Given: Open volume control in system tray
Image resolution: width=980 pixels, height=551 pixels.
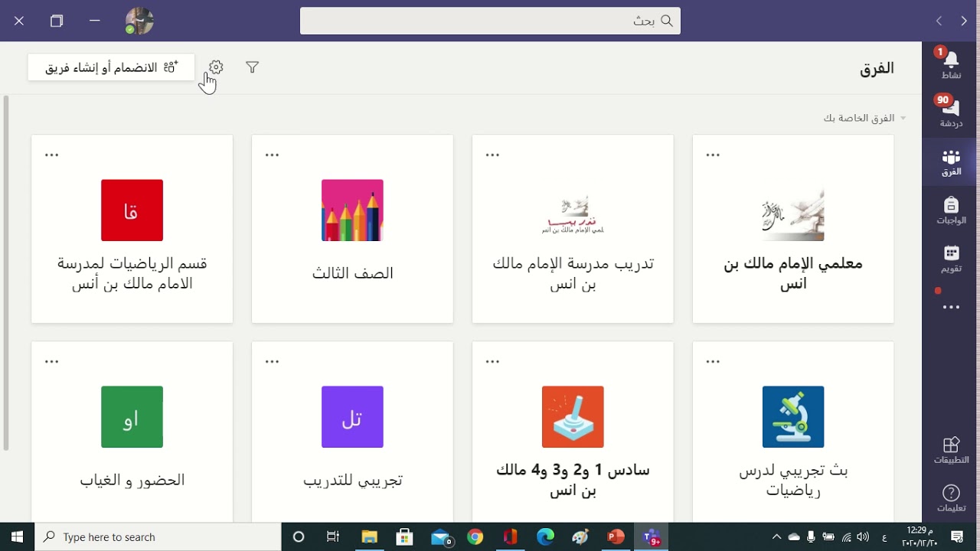Looking at the screenshot, I should click(864, 537).
